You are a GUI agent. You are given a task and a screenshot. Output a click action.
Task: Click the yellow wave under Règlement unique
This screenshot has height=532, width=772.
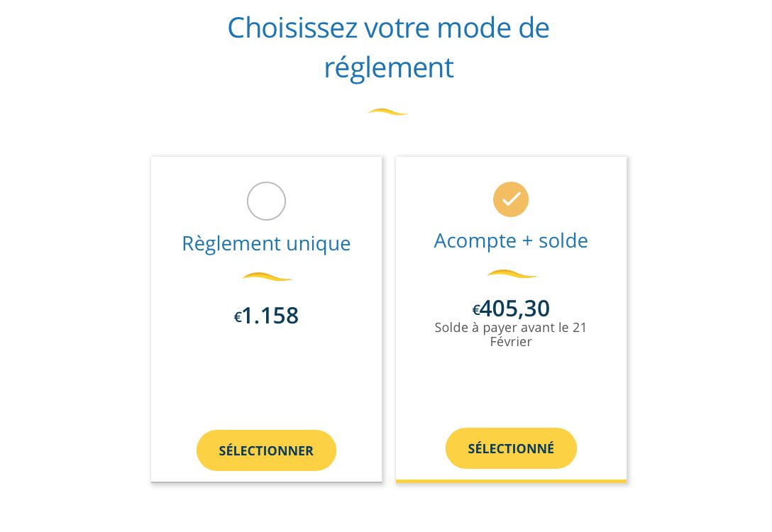pos(267,277)
